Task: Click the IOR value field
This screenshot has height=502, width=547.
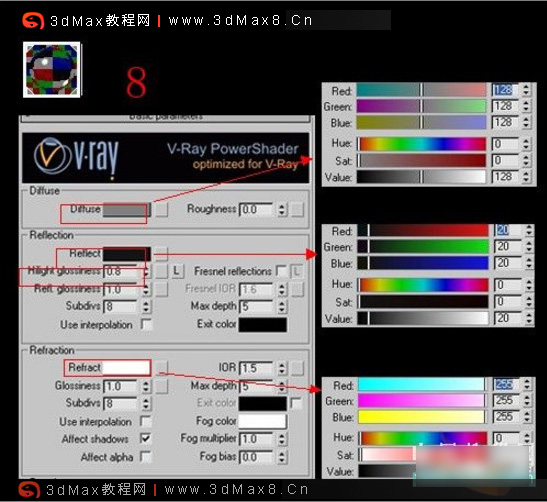Action: point(257,368)
